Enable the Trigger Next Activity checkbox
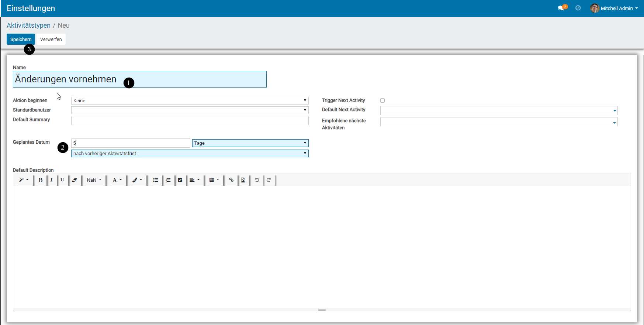 [x=382, y=100]
